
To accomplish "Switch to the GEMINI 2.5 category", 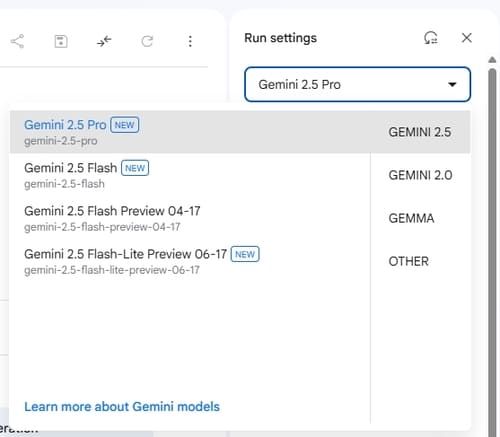I will (x=420, y=132).
